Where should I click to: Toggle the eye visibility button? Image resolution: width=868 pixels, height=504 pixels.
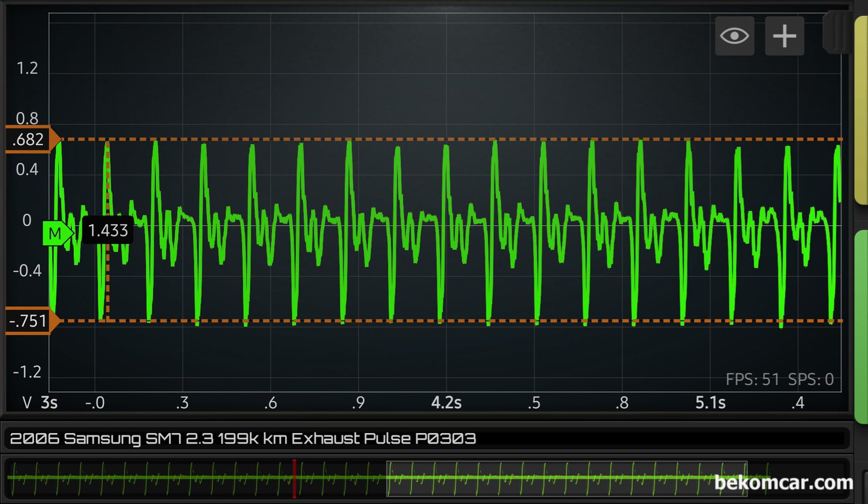tap(734, 36)
